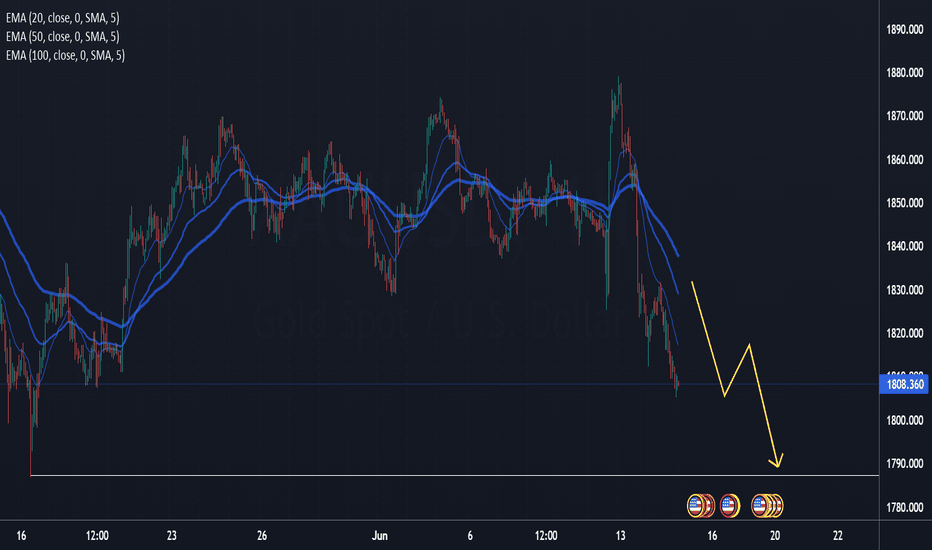The height and width of the screenshot is (550, 932).
Task: Select the EMA (20, close, 0, SMA, 5) legend
Action: click(62, 18)
